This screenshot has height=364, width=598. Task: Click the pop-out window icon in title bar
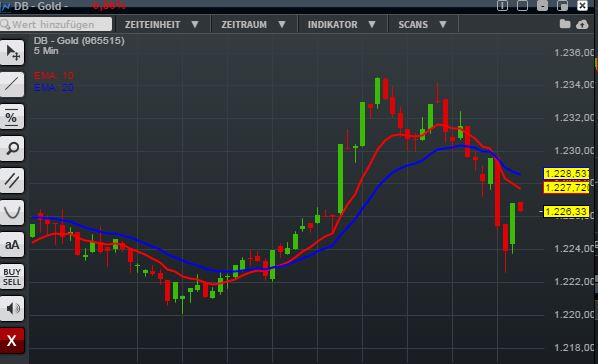click(x=563, y=6)
